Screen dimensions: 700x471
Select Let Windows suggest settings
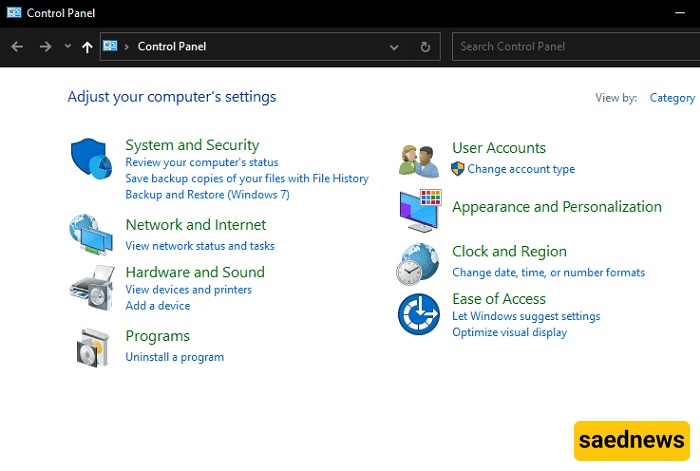click(x=526, y=316)
